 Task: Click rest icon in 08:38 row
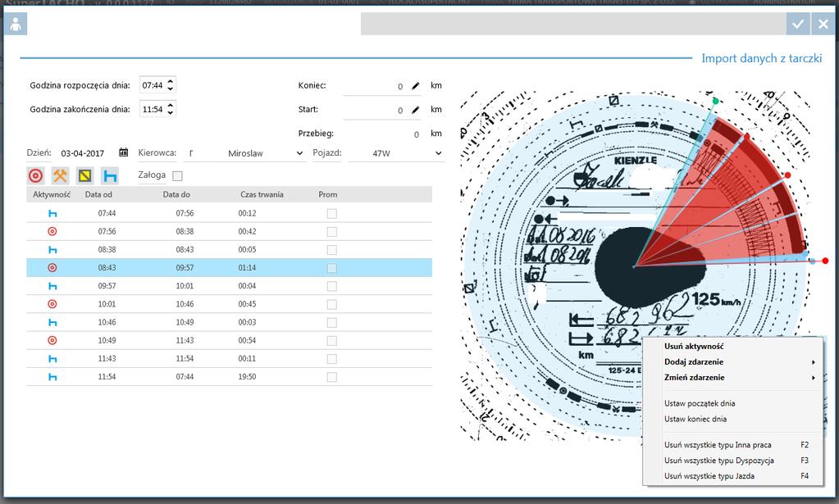[x=52, y=250]
